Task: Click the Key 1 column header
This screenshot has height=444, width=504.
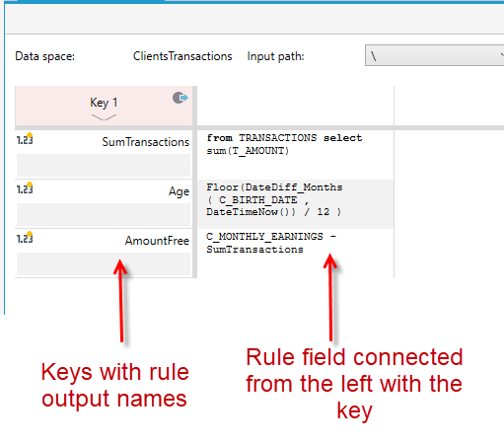Action: click(104, 106)
